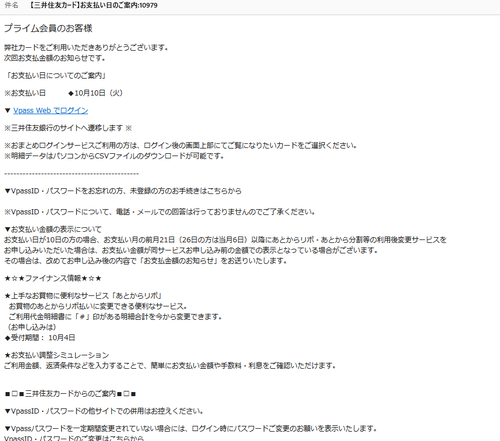This screenshot has width=500, height=441.
Task: Click the line ▼VpassID・パスワードをお忘れの方、未登録の方のお手続き
Action: pyautogui.click(x=123, y=191)
